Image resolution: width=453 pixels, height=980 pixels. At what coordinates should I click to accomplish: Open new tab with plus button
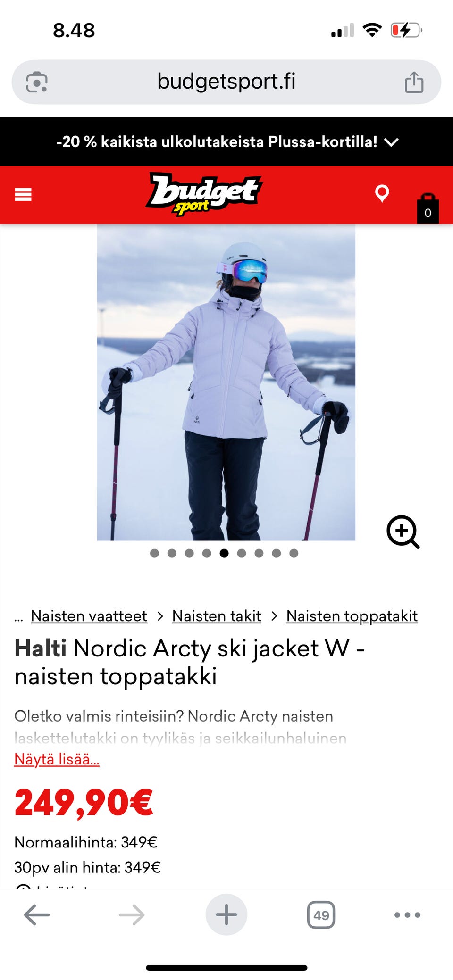pyautogui.click(x=226, y=914)
